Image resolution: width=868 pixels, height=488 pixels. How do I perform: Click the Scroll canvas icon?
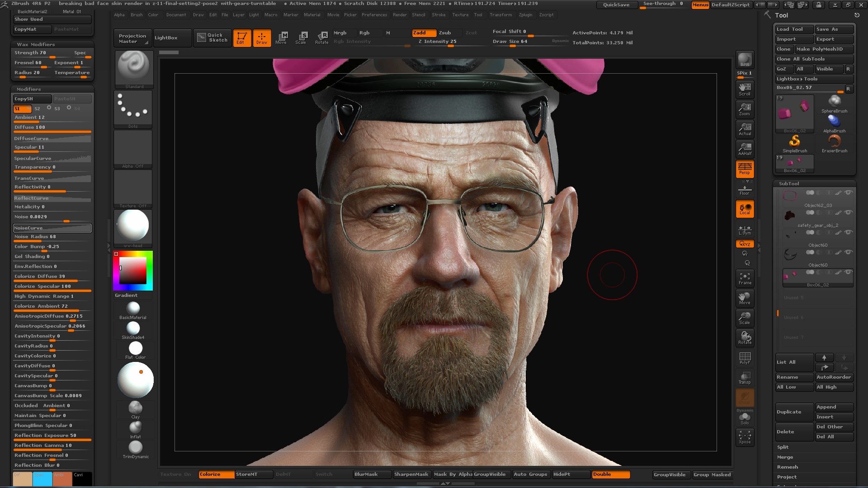pos(745,89)
